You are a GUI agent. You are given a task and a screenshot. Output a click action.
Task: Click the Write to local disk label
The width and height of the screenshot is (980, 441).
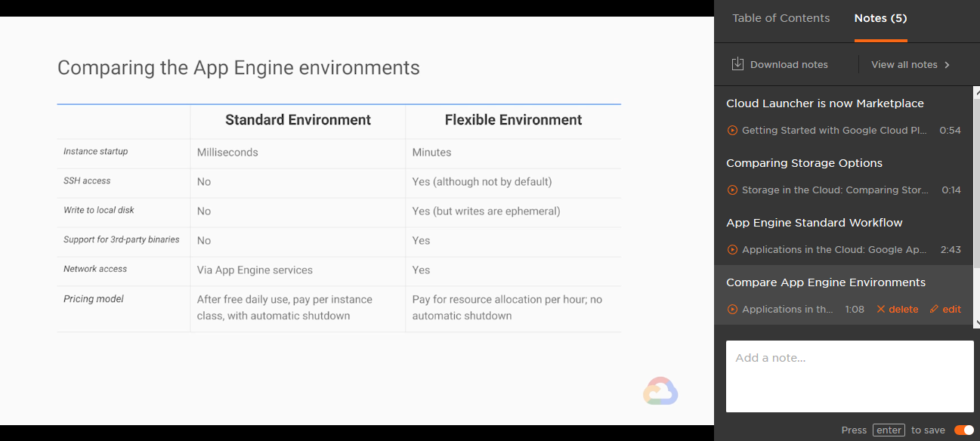[99, 211]
